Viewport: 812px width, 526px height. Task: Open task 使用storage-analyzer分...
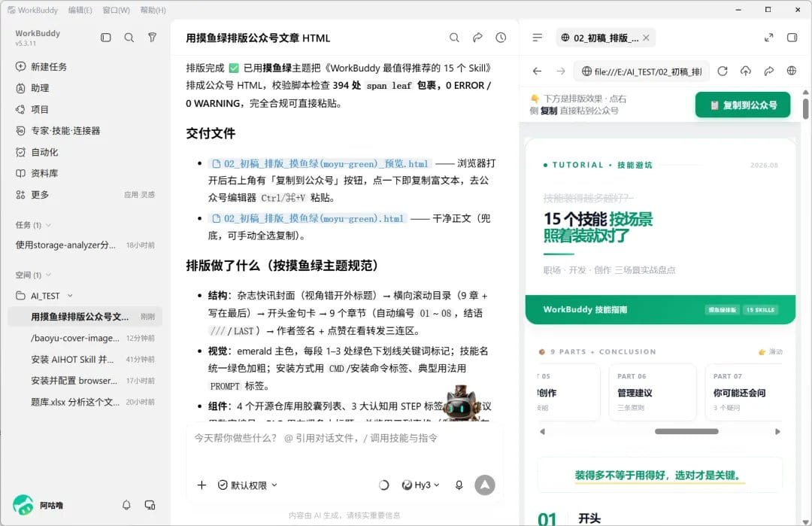pos(86,245)
